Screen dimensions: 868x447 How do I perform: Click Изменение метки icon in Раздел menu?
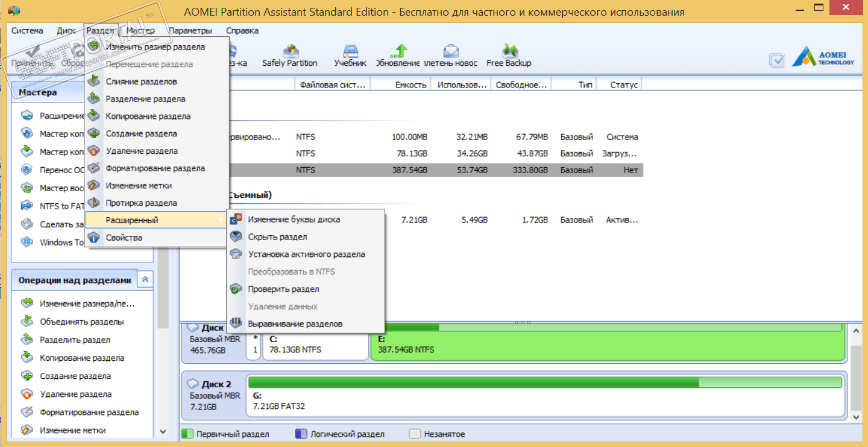point(94,186)
